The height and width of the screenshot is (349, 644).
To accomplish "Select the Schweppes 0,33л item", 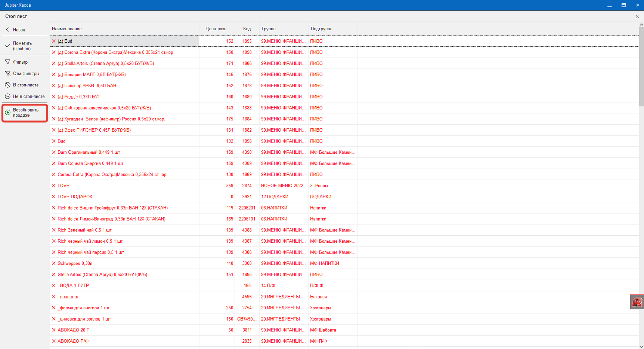I will coord(75,263).
